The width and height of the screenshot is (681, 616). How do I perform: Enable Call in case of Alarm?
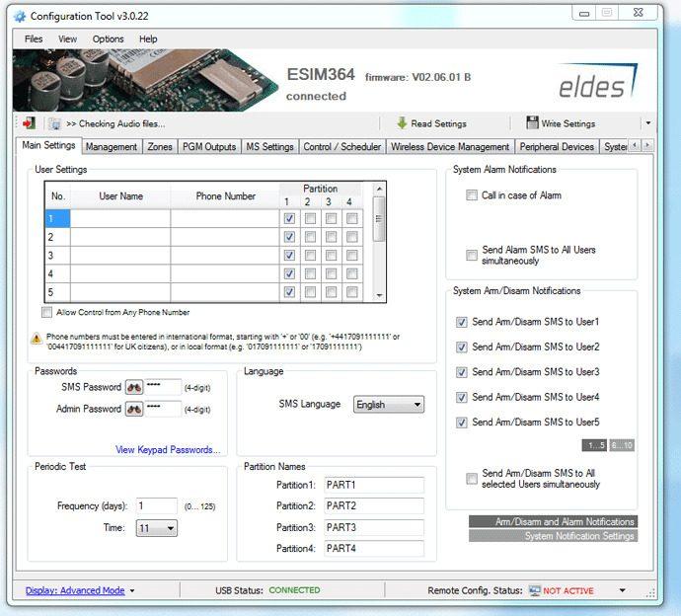(x=472, y=195)
